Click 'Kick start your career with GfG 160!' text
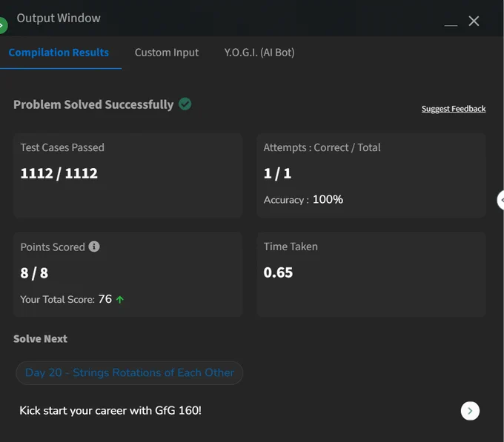Image resolution: width=504 pixels, height=442 pixels. click(x=110, y=411)
